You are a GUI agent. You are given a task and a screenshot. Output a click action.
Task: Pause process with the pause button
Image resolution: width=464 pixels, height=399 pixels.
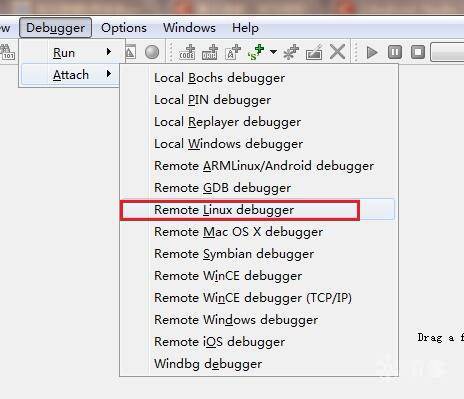[395, 52]
